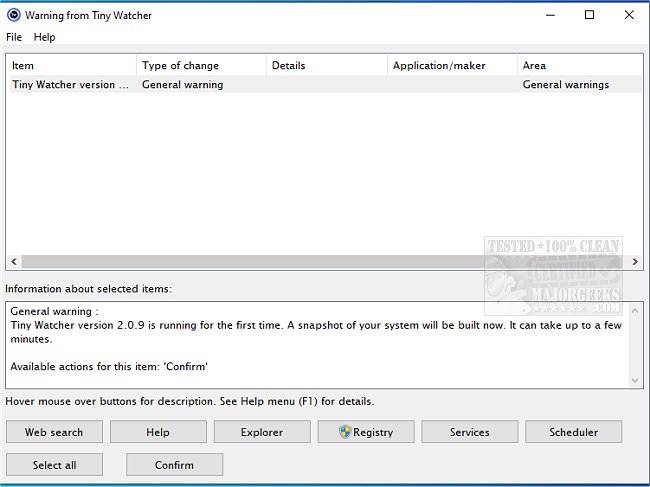Open the Help menu
The image size is (650, 487).
click(x=44, y=37)
